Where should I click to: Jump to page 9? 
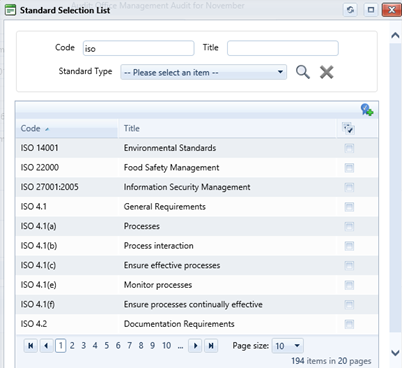(x=152, y=346)
